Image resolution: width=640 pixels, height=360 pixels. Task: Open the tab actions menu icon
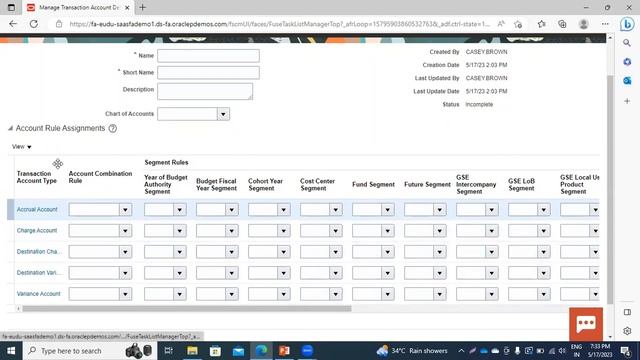pyautogui.click(x=11, y=7)
